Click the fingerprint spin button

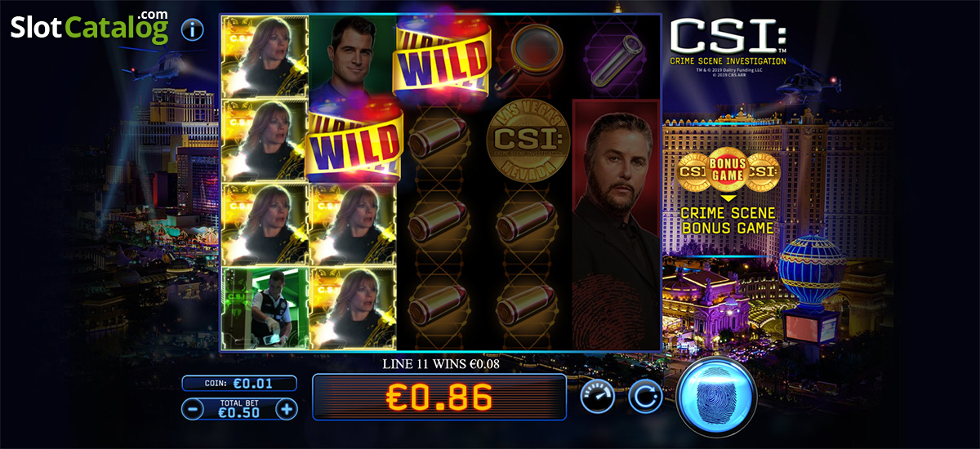point(717,397)
